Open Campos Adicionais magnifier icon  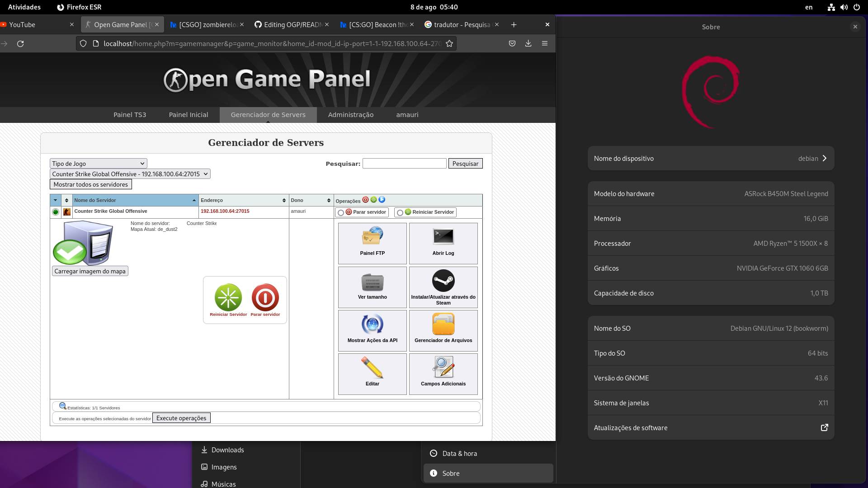click(x=443, y=367)
